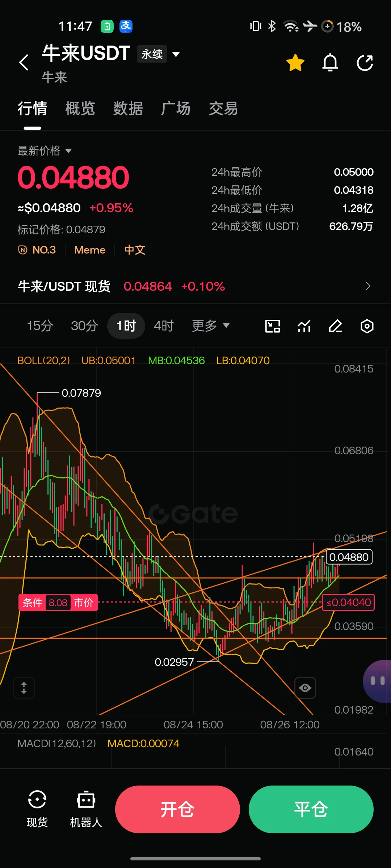Expand the 更多 timeframes dropdown
The image size is (391, 868).
coord(210,326)
